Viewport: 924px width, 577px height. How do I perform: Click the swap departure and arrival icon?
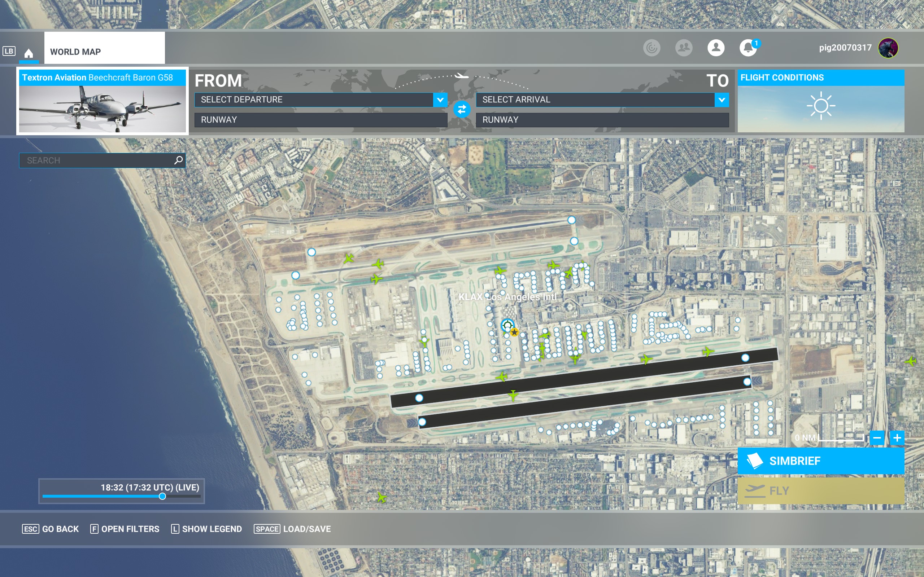(x=462, y=110)
